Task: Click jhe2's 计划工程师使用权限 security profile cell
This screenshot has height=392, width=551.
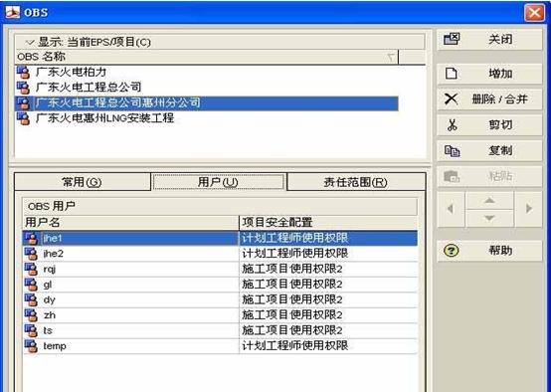Action: [328, 254]
